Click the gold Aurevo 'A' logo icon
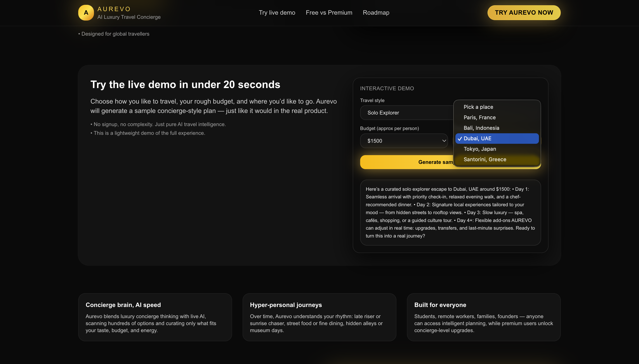 [x=86, y=12]
